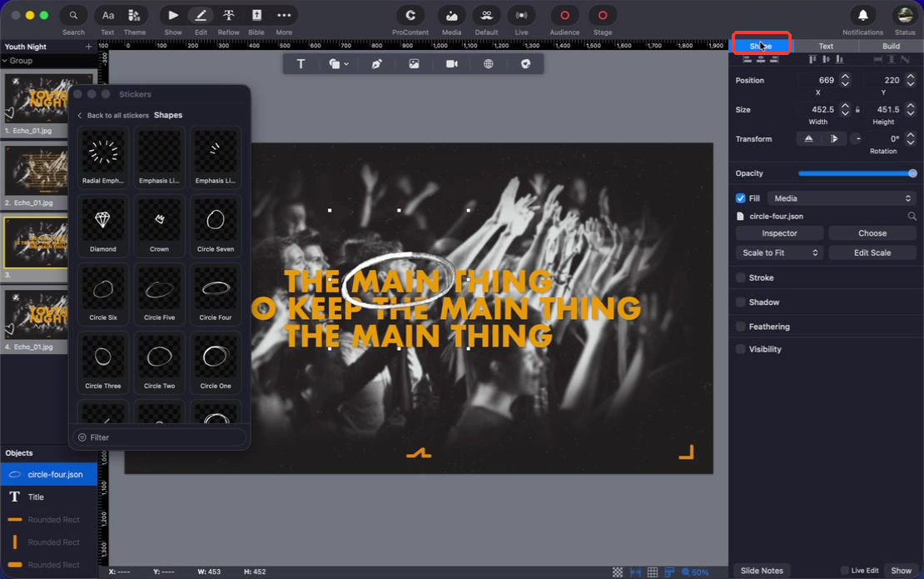Toggle the Stage output icon
Image resolution: width=924 pixels, height=579 pixels.
(x=602, y=15)
